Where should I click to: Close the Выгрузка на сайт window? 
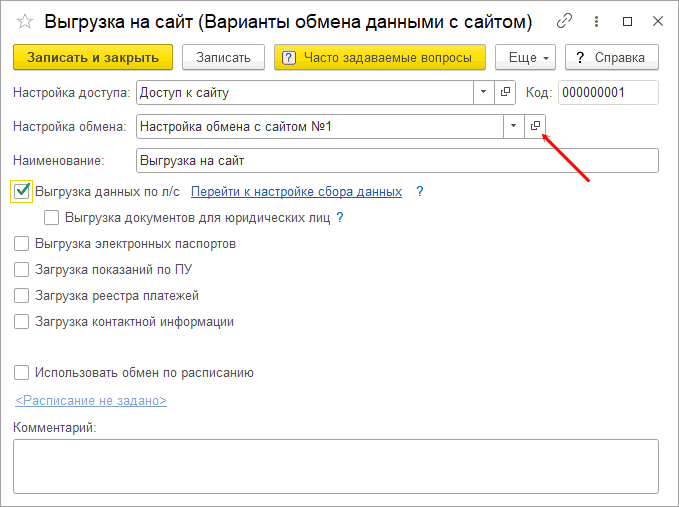[x=656, y=20]
